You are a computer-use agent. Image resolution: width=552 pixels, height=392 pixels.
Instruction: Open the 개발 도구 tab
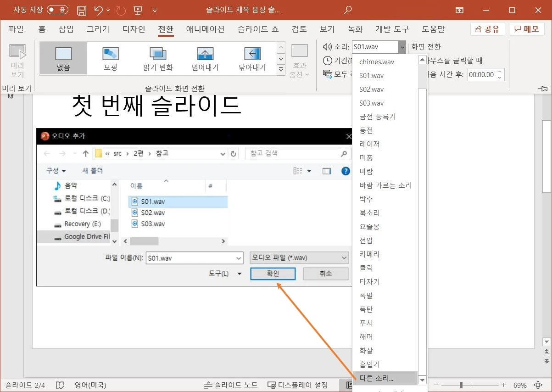[392, 29]
